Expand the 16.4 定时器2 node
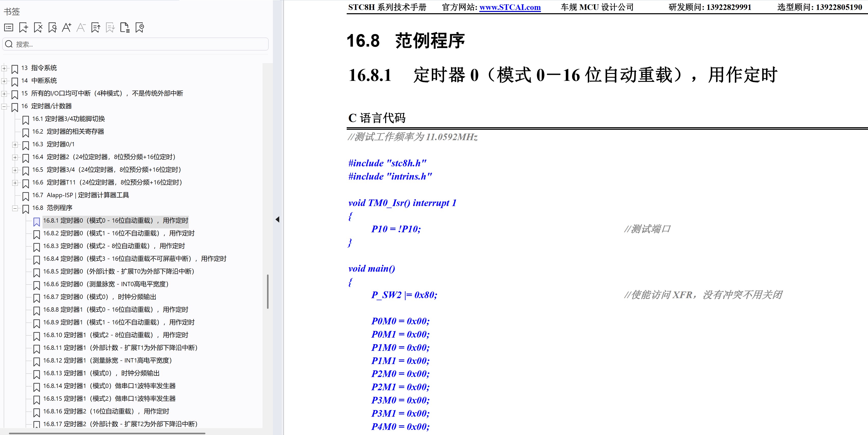This screenshot has width=868, height=435. point(15,157)
